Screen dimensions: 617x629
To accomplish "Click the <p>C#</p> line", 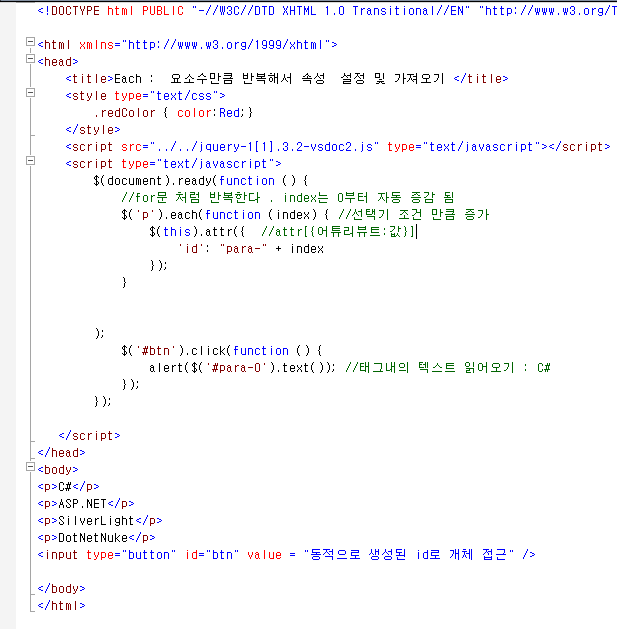I will click(68, 487).
